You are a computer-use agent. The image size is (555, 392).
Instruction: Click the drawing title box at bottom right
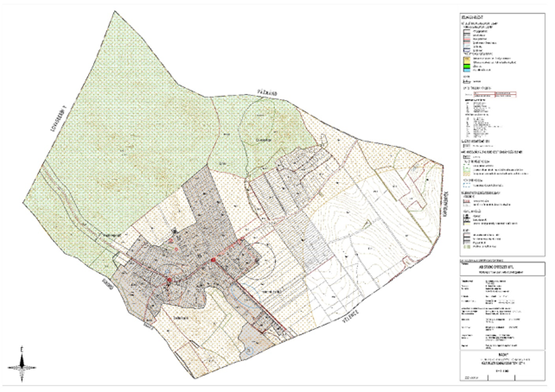point(506,359)
